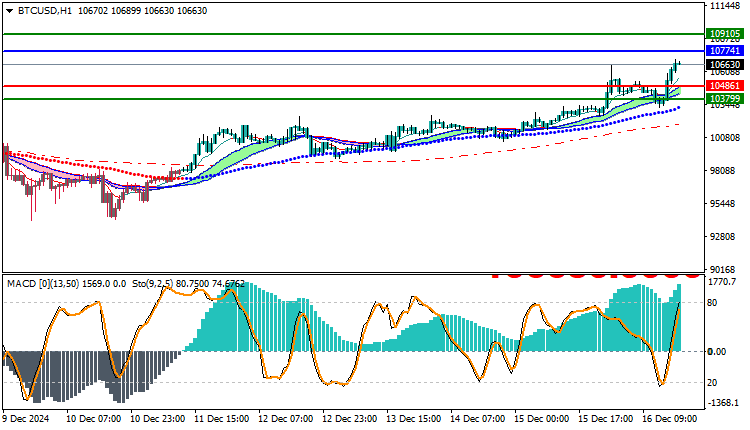
Task: Click the 1770.7 indicator scale value
Action: (722, 282)
